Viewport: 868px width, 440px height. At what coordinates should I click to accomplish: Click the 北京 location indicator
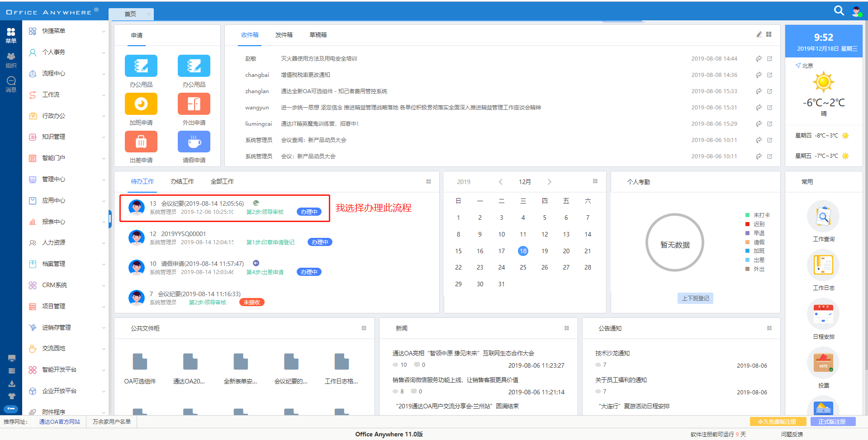[x=804, y=66]
